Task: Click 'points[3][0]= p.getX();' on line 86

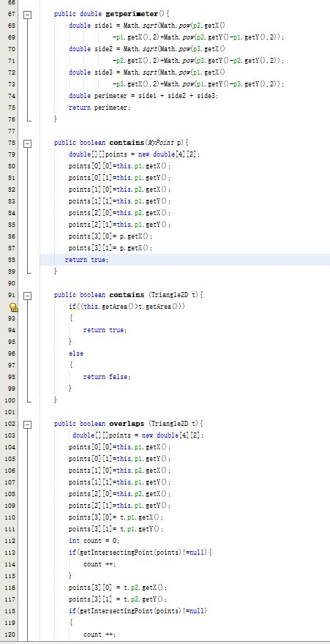Action: (x=110, y=236)
